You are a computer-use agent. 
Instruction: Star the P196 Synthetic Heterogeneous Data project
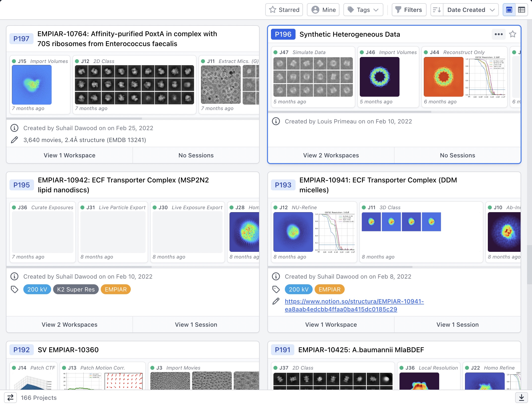513,34
